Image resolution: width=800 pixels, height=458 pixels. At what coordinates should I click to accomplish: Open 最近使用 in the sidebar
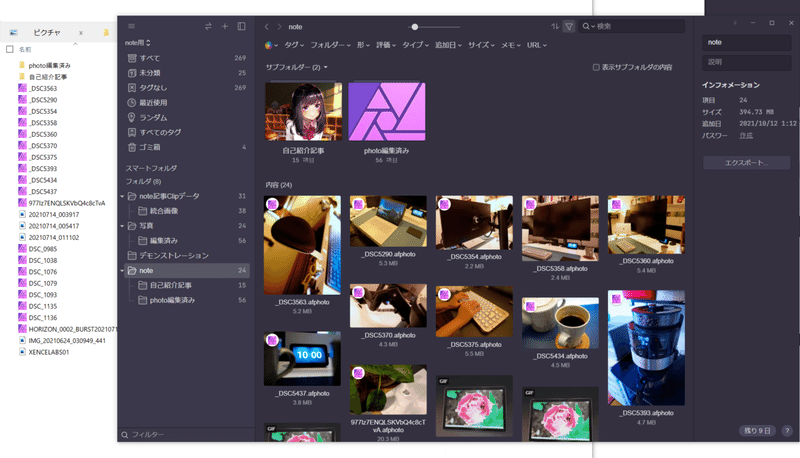[x=186, y=103]
